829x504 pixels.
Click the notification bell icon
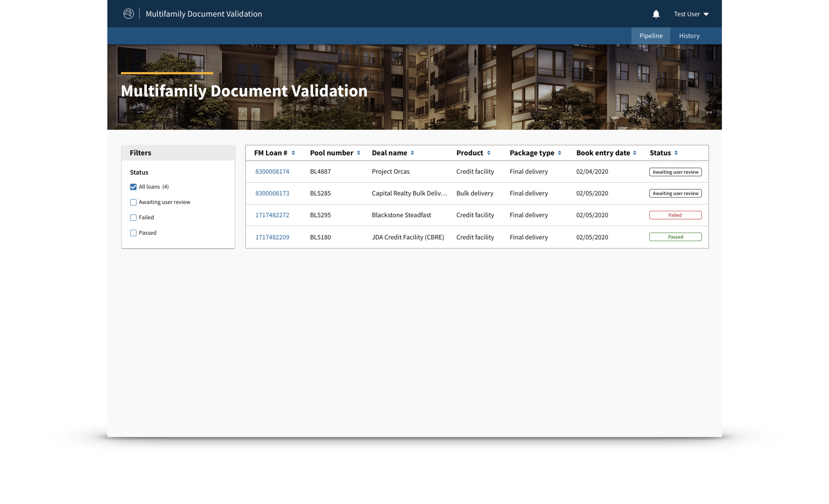click(656, 14)
